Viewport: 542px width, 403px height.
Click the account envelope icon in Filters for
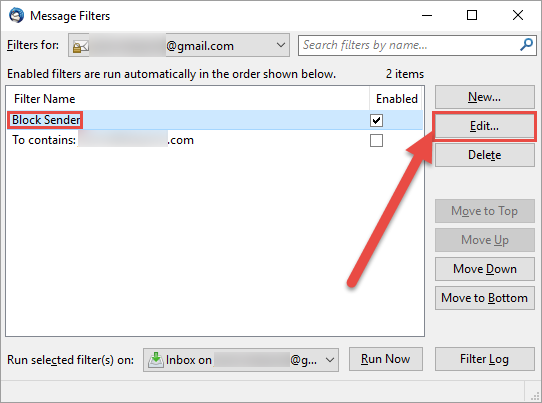tap(80, 46)
